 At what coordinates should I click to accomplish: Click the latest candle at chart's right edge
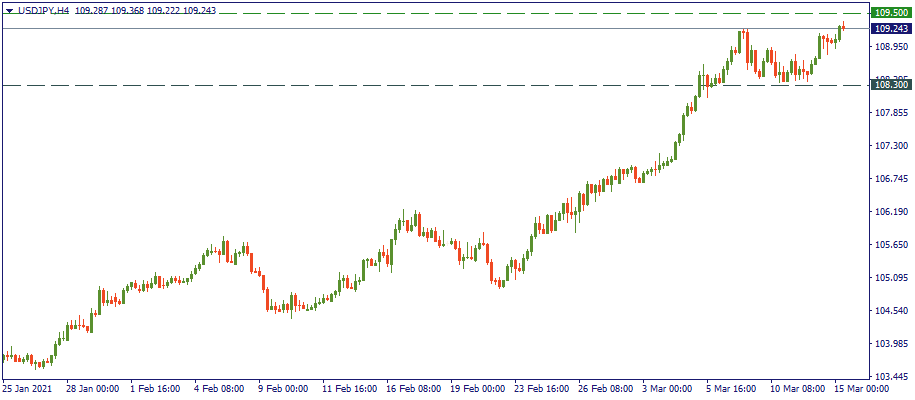[x=842, y=28]
